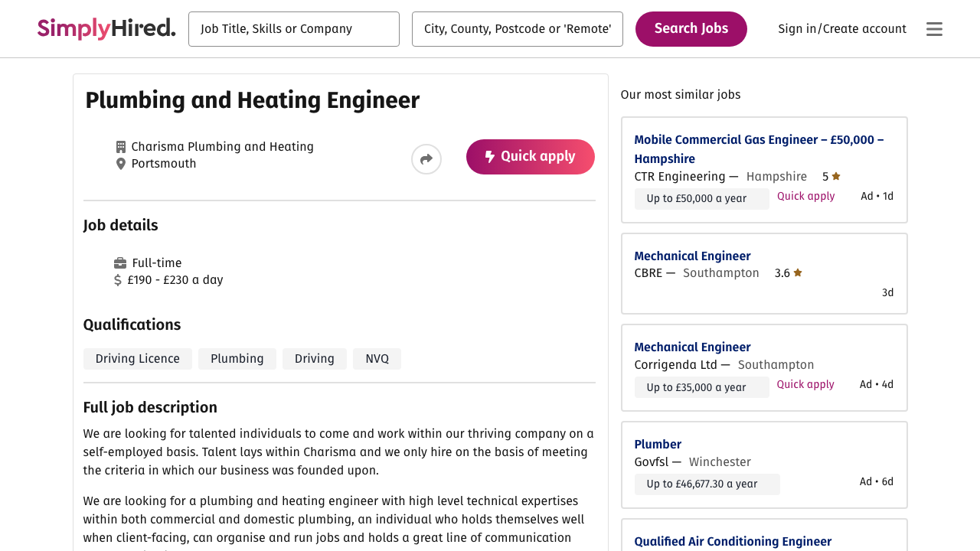The height and width of the screenshot is (551, 980).
Task: Open the Mechanical Engineer listing by Corrigenda Ltd
Action: coord(692,347)
